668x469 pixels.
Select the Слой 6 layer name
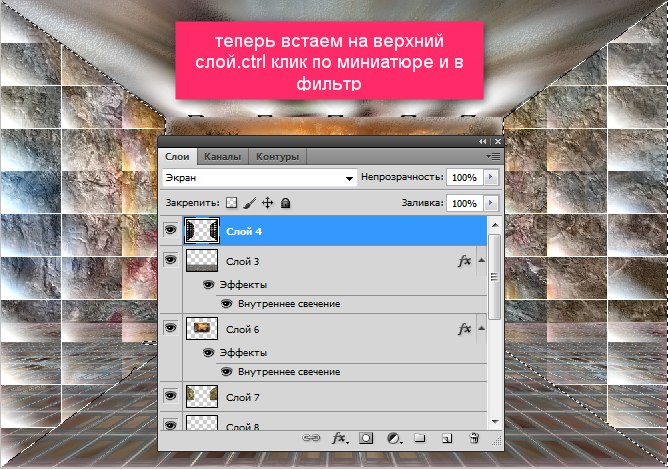point(242,330)
